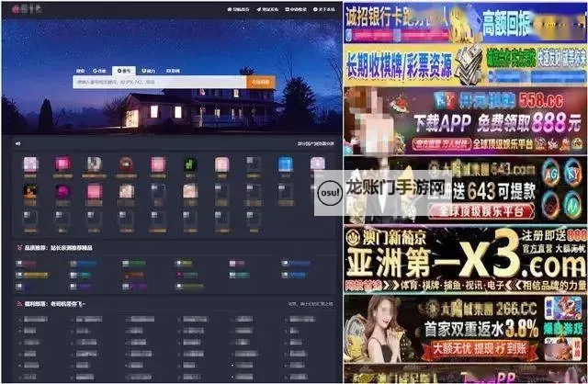Click the site logo in the header
This screenshot has width=588, height=384.
(x=27, y=9)
